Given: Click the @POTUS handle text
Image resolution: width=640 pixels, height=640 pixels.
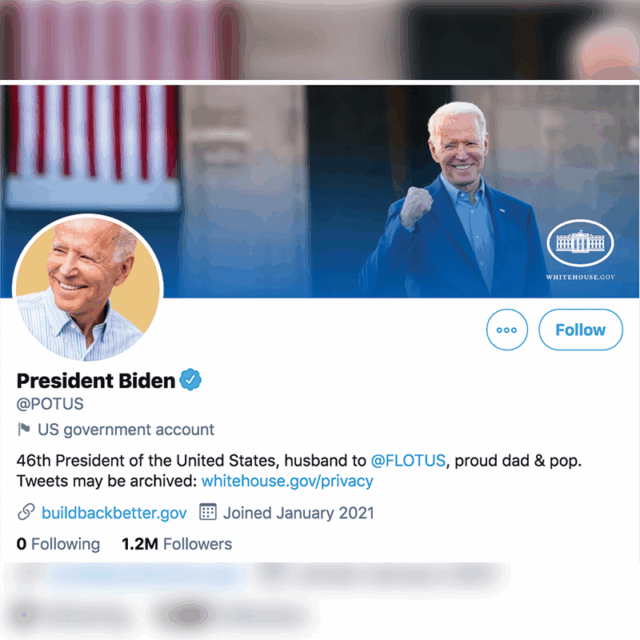Looking at the screenshot, I should click(x=50, y=404).
